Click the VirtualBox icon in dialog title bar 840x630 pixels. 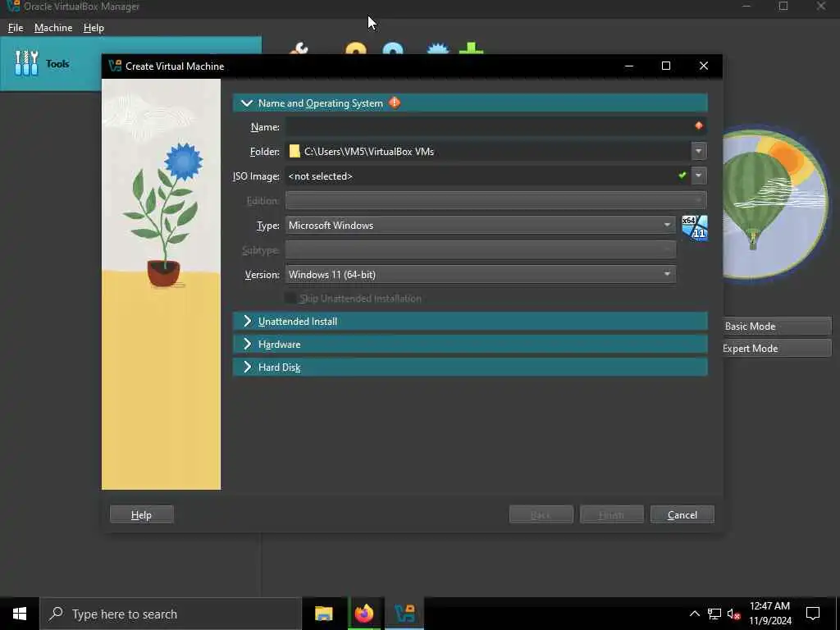coord(115,66)
